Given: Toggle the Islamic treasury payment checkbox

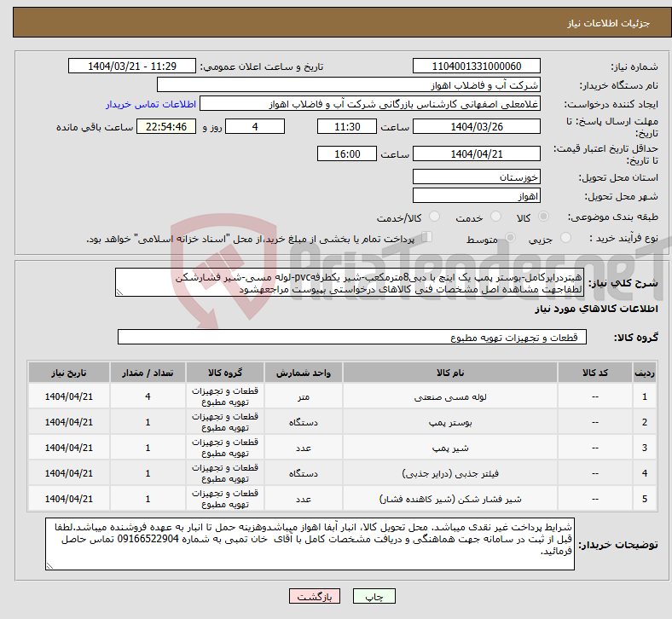Looking at the screenshot, I should pyautogui.click(x=427, y=237).
